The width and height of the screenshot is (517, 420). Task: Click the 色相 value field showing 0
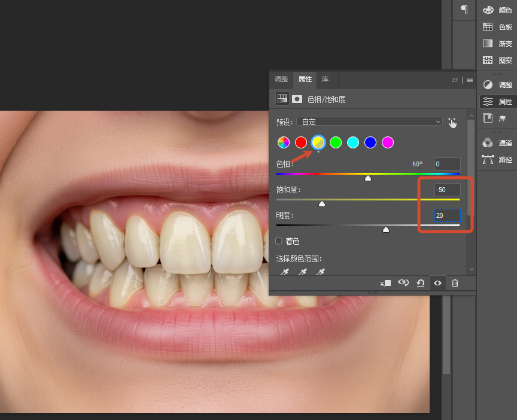point(447,164)
